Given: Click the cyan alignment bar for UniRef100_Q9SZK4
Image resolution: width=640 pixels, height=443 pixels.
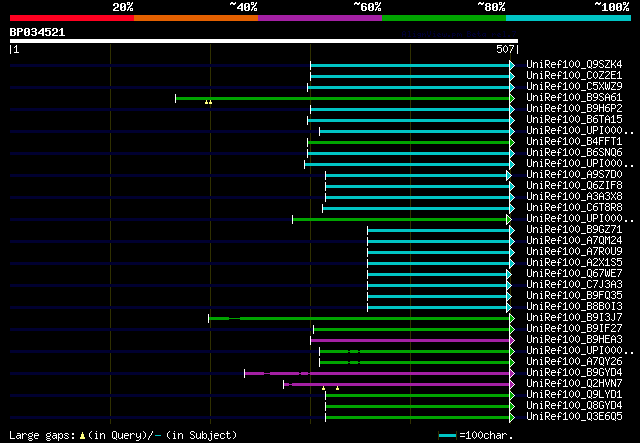Looking at the screenshot, I should tap(410, 65).
